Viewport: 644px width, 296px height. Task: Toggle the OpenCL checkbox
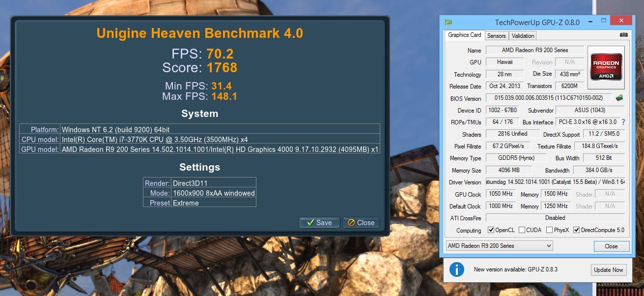click(491, 230)
